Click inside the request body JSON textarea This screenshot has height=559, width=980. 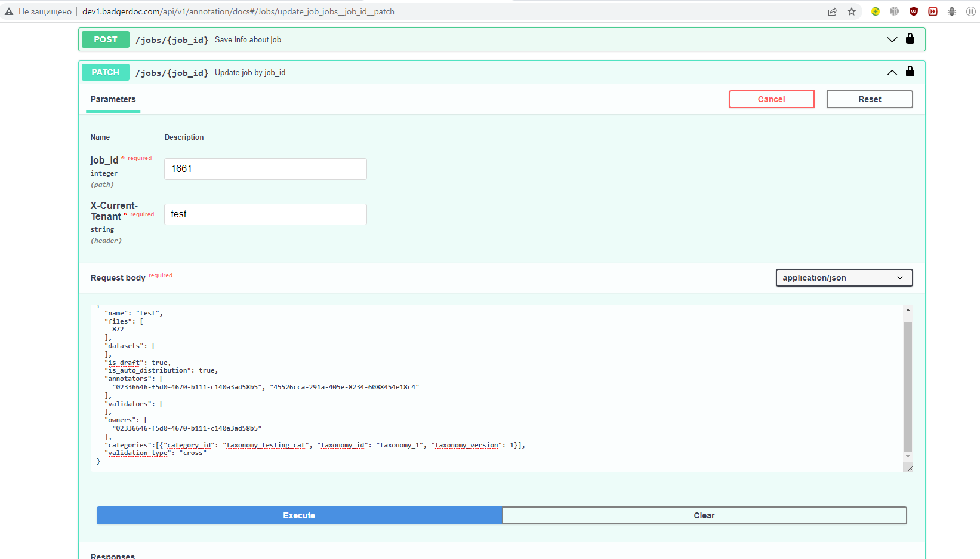(497, 388)
